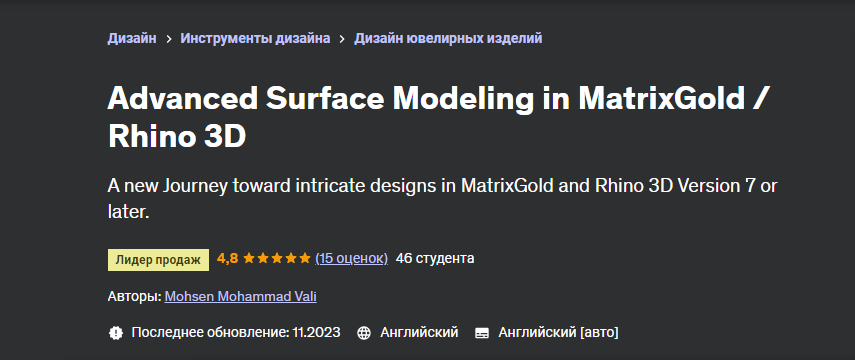Click the Авторы: label
855x360 pixels.
[134, 296]
